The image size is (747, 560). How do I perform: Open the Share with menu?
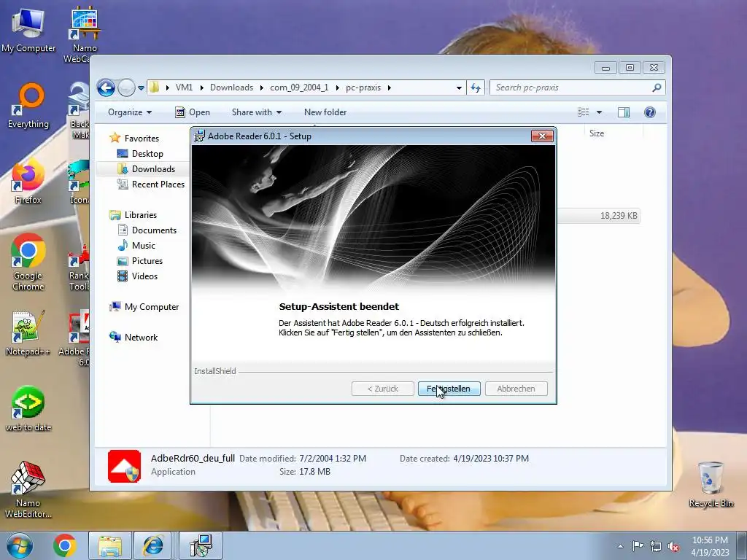coord(256,112)
